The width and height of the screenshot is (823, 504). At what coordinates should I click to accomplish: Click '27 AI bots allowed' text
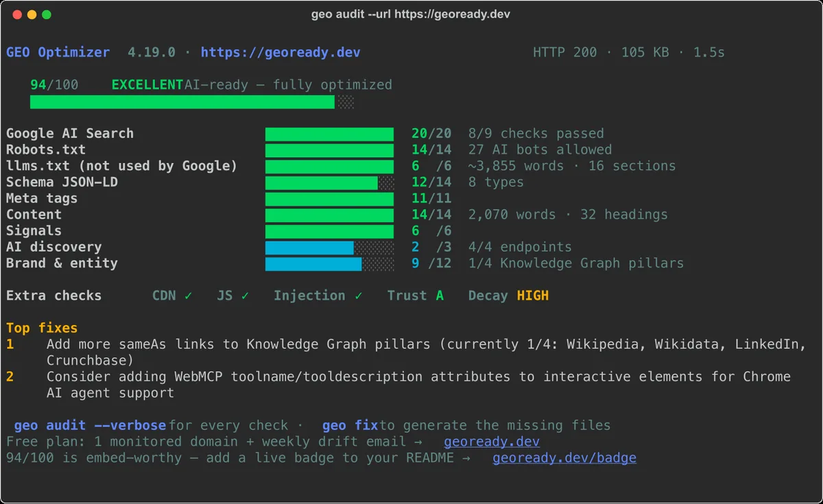coord(540,149)
